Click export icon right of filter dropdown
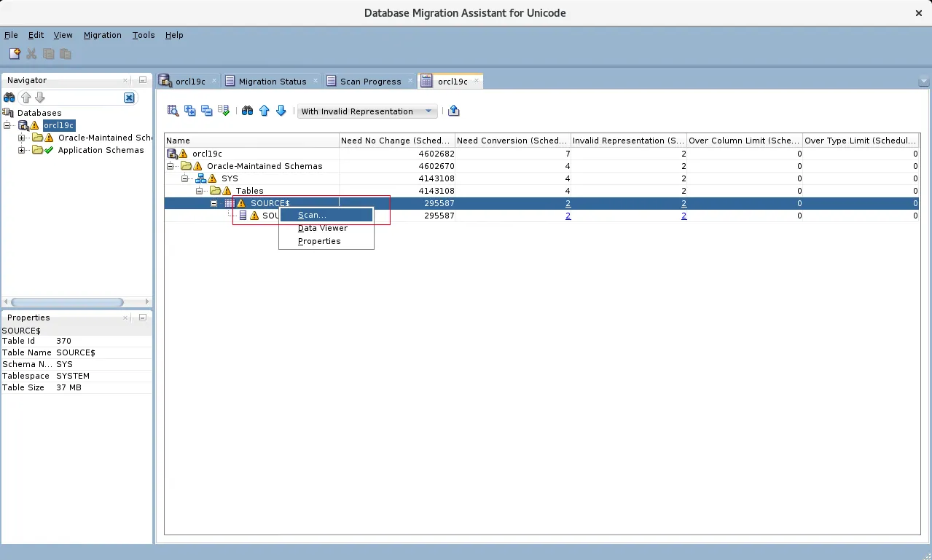 point(454,111)
